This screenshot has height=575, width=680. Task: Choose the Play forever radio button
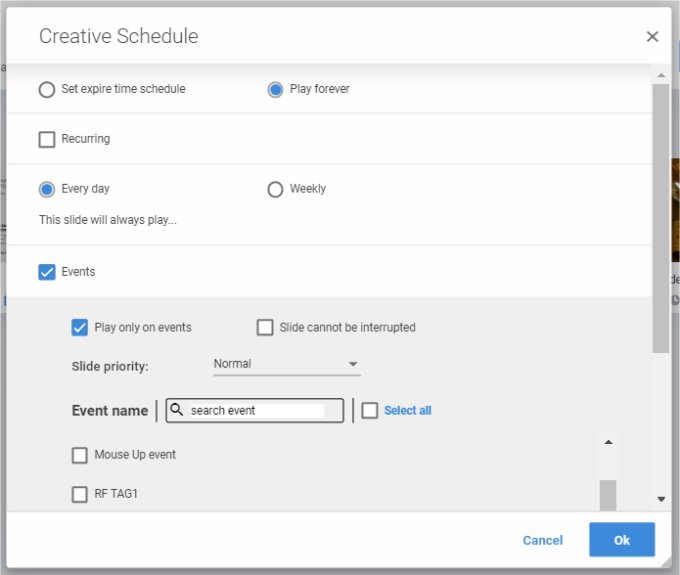(275, 90)
